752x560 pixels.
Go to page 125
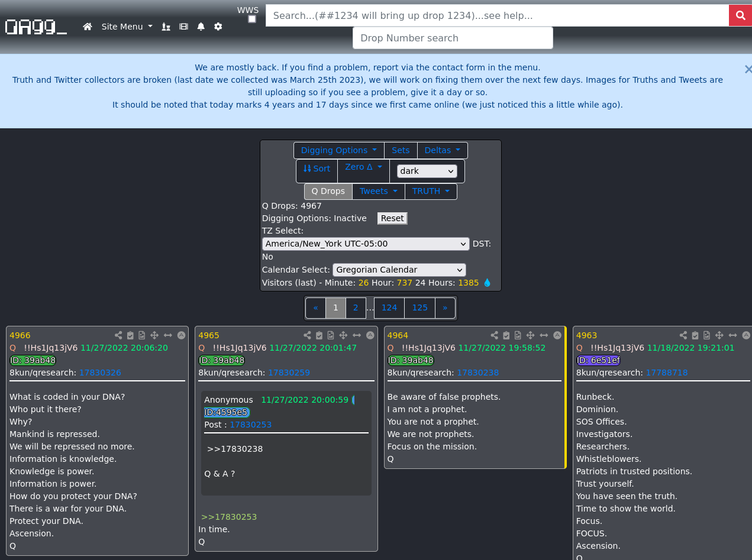click(420, 307)
